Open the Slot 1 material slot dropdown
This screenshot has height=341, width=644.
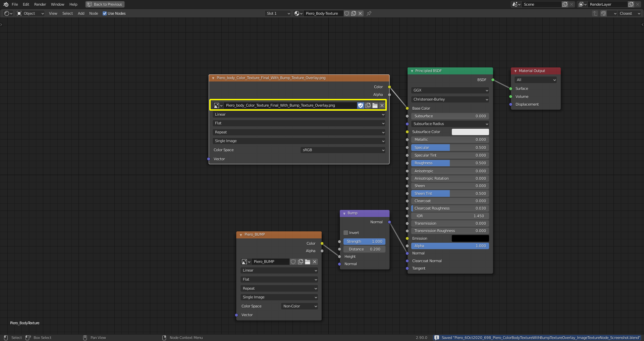tap(278, 13)
